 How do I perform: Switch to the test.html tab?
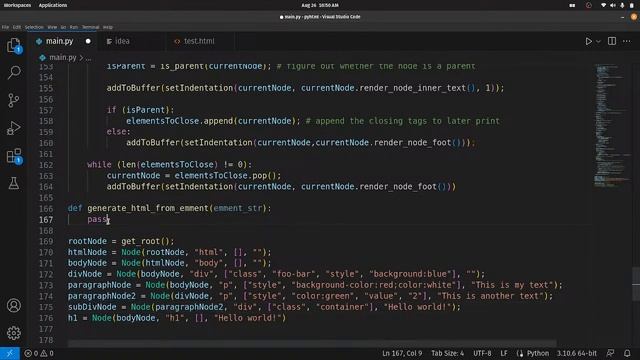(199, 41)
